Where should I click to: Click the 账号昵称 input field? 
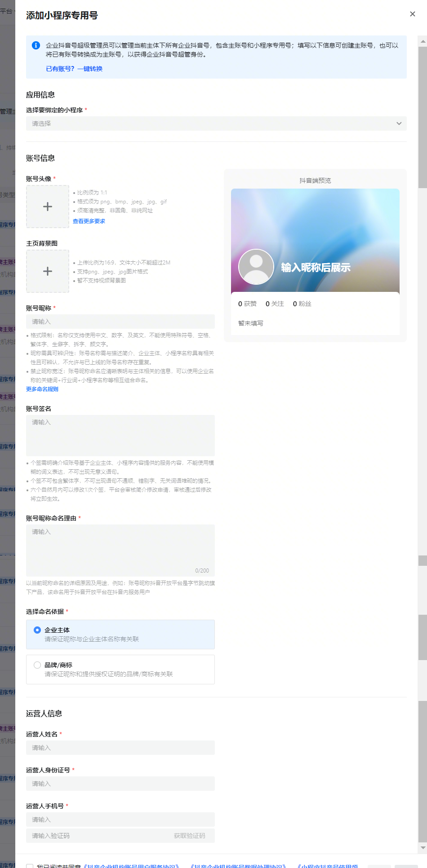point(120,322)
